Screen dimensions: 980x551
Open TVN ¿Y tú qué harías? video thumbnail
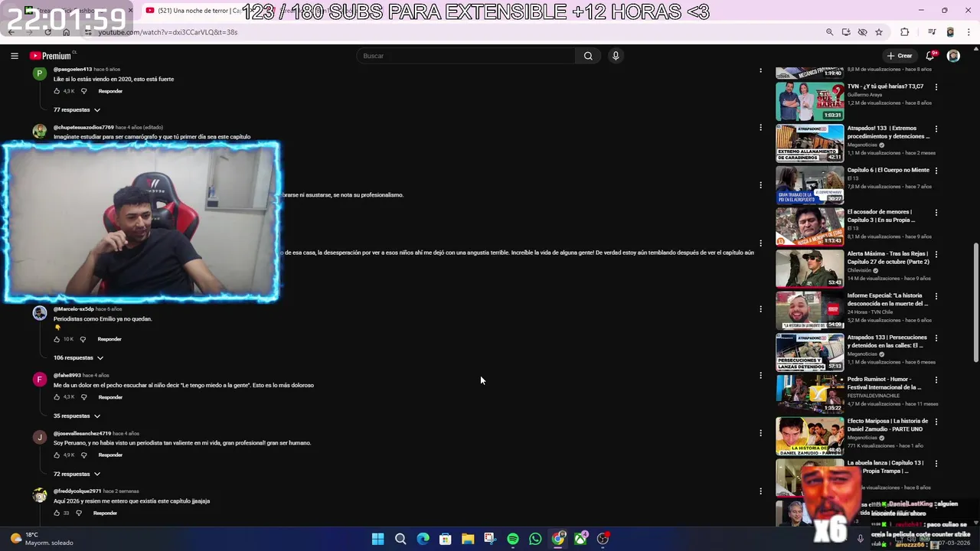[809, 100]
